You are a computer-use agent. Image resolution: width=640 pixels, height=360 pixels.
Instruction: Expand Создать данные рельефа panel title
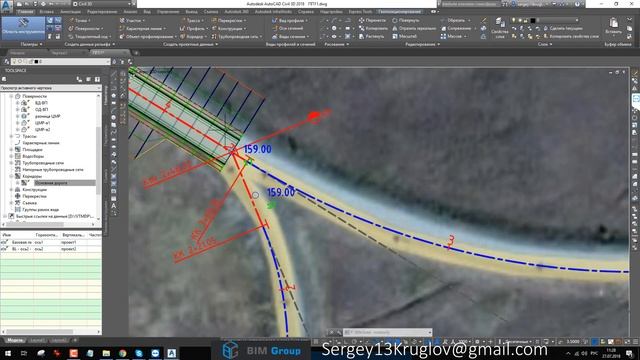pos(90,44)
